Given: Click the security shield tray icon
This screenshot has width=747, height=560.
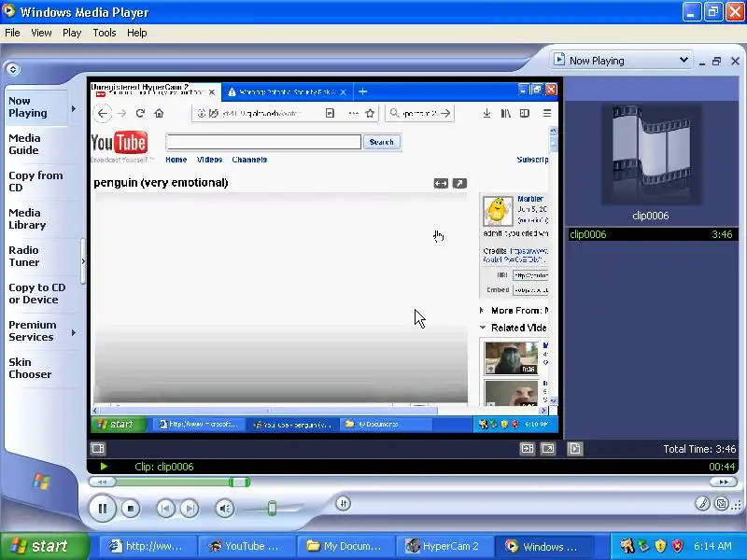Looking at the screenshot, I should click(660, 546).
